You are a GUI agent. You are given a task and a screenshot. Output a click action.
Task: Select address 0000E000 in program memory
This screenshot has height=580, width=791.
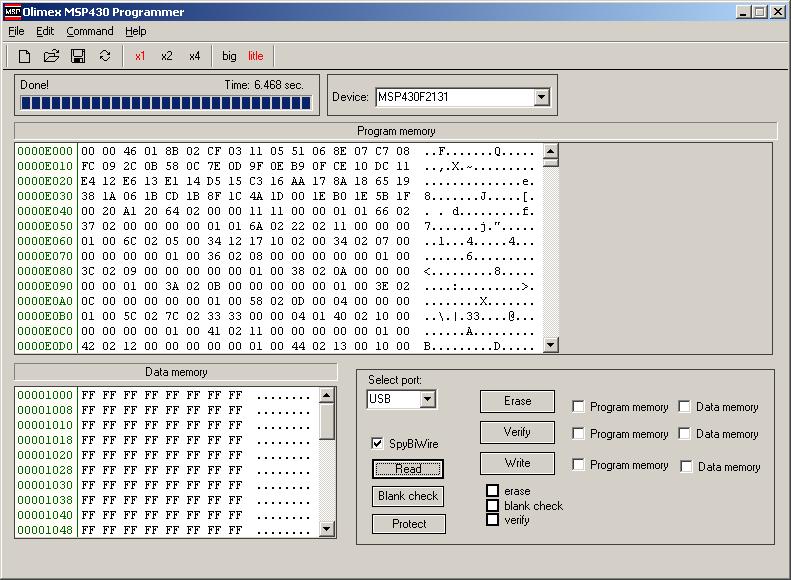pyautogui.click(x=45, y=151)
